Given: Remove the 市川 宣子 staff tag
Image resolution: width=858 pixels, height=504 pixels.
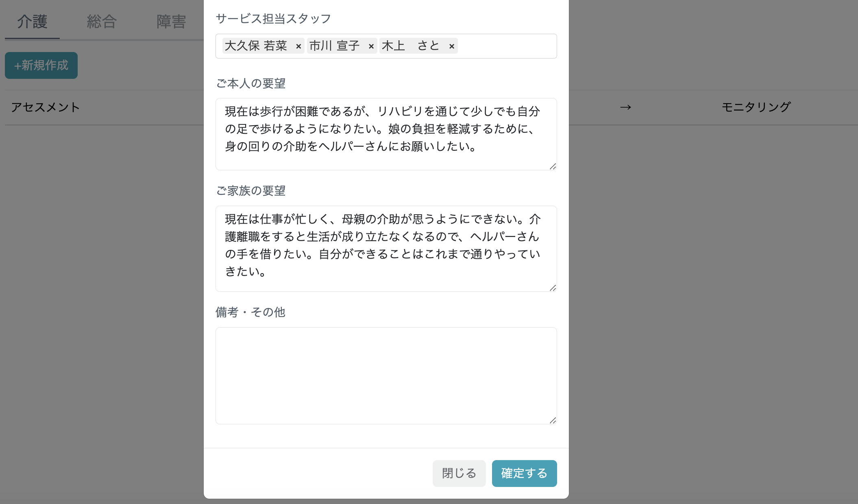Looking at the screenshot, I should (x=371, y=46).
